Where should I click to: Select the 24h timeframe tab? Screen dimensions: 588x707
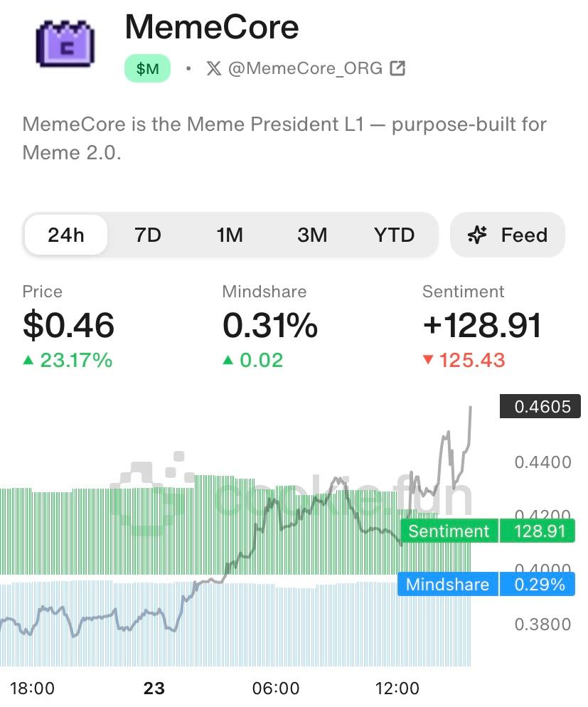click(66, 235)
